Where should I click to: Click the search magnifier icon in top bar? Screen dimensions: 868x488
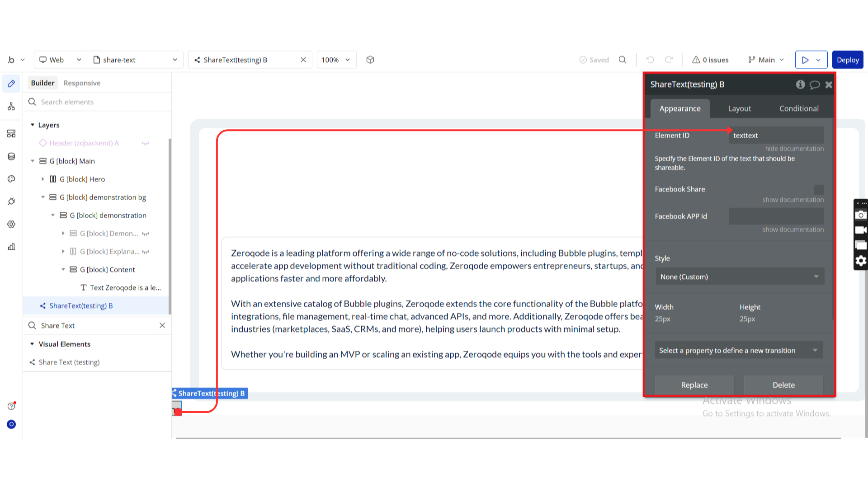click(x=623, y=60)
